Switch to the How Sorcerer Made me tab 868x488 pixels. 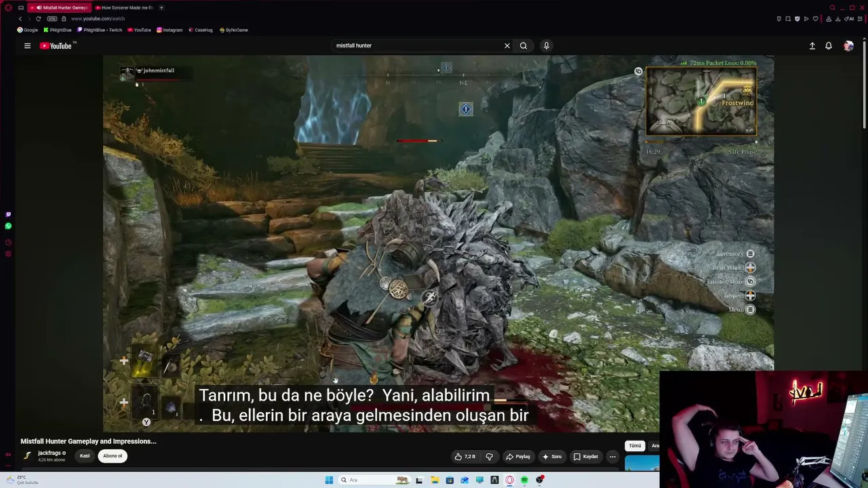124,7
